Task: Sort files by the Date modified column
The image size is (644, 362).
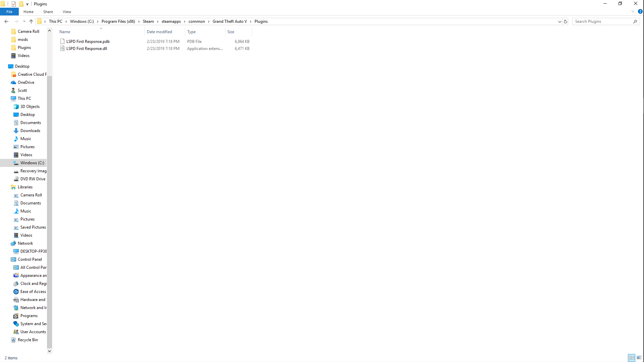Action: [x=159, y=32]
